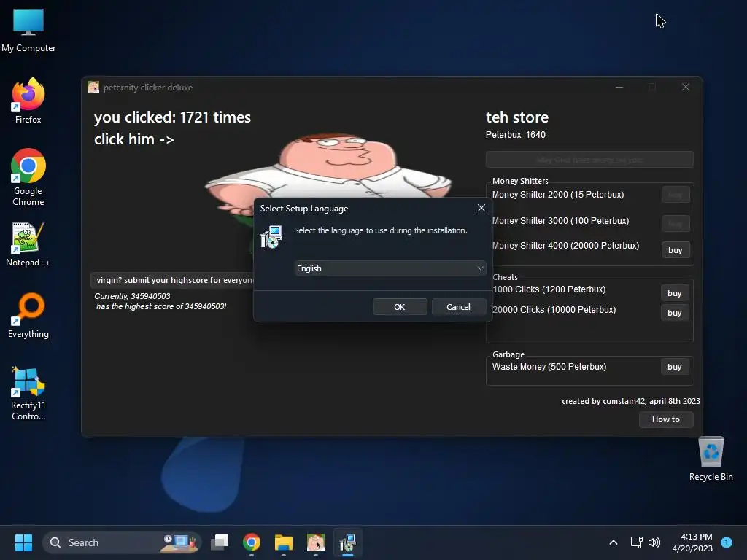This screenshot has height=560, width=747.
Task: Select the setup installer taskbar icon
Action: coord(348,542)
